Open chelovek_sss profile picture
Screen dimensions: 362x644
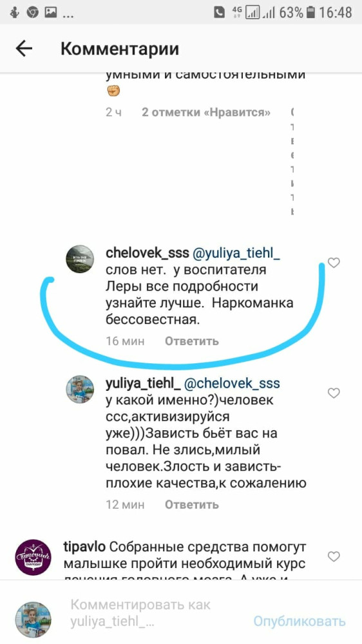click(x=80, y=259)
